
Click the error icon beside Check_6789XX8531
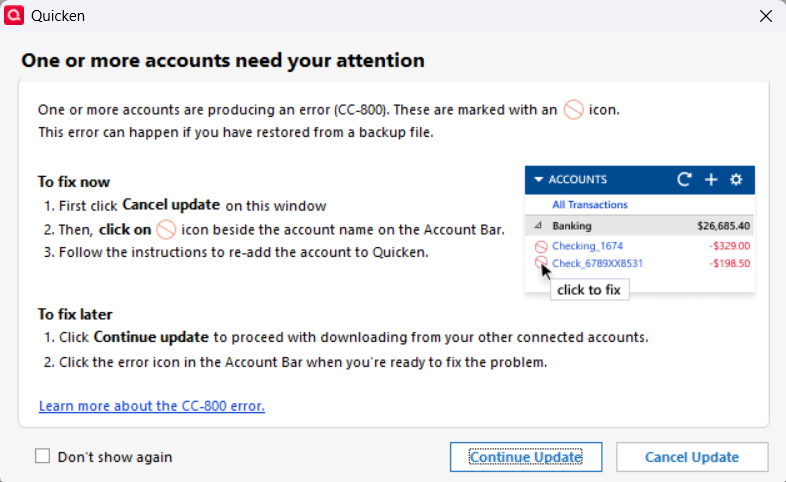coord(540,263)
